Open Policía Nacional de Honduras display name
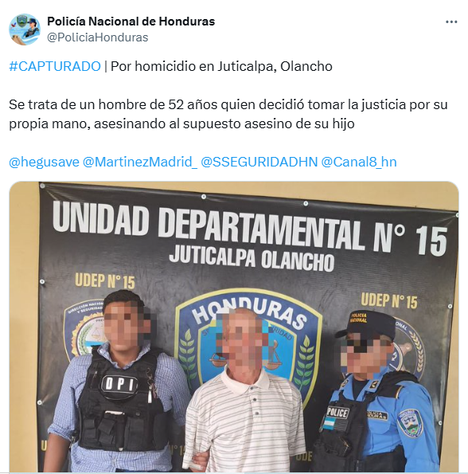 tap(131, 21)
